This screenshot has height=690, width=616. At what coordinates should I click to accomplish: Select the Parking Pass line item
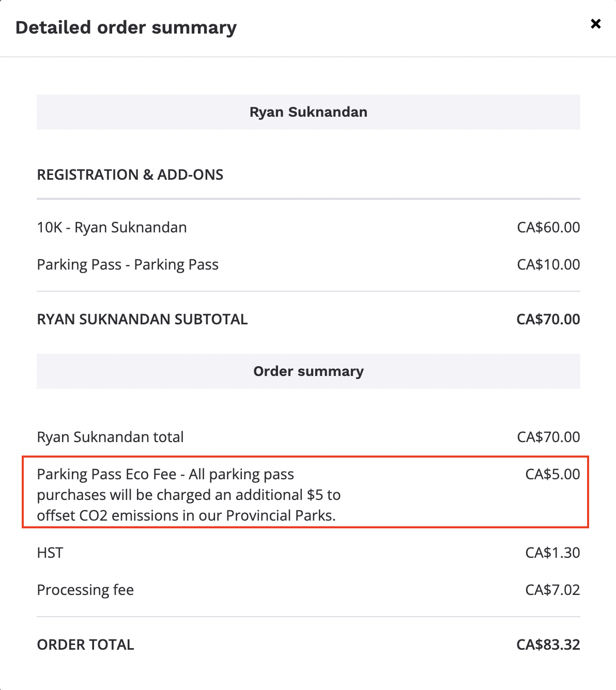click(x=128, y=264)
